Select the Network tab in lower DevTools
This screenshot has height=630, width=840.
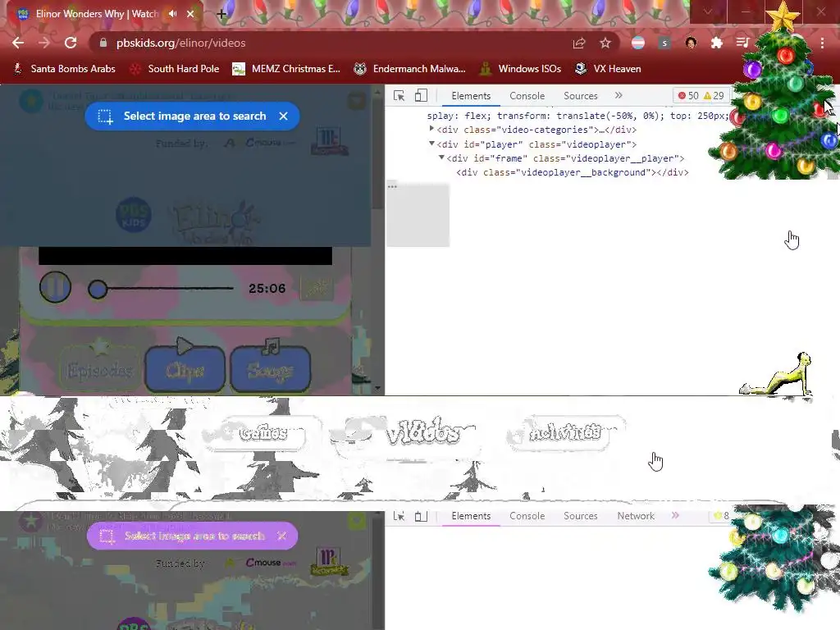tap(636, 516)
